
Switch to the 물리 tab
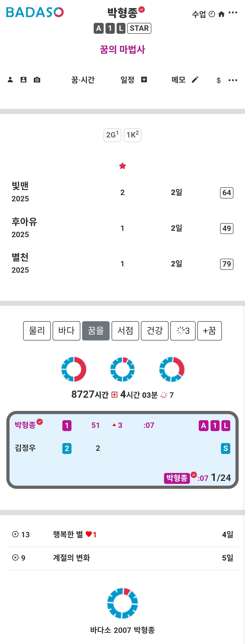coord(37,331)
